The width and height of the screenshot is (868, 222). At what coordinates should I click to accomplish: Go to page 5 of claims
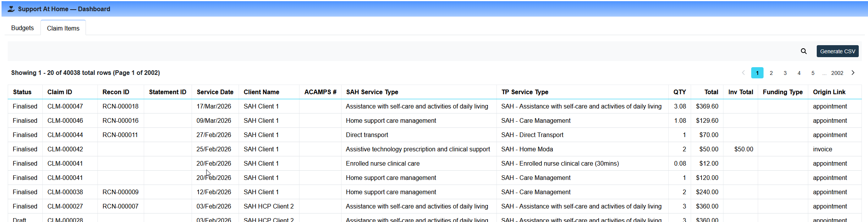tap(812, 73)
